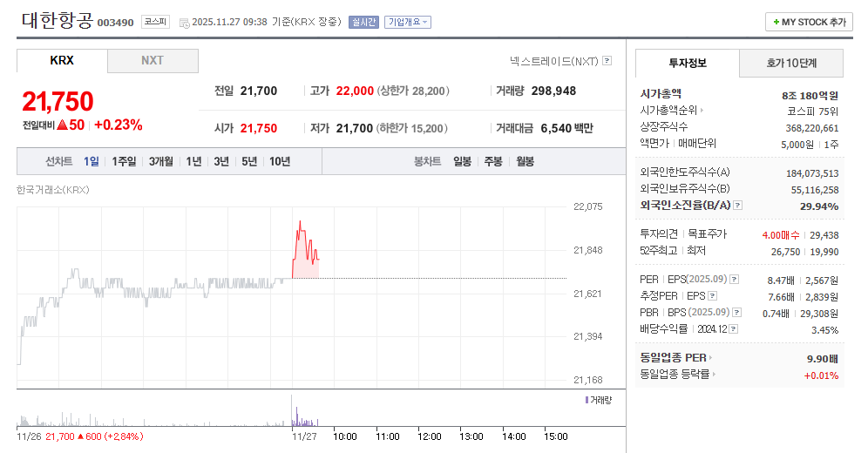Click the 배당수익률 value 3.45%
The height and width of the screenshot is (453, 868).
(x=824, y=330)
